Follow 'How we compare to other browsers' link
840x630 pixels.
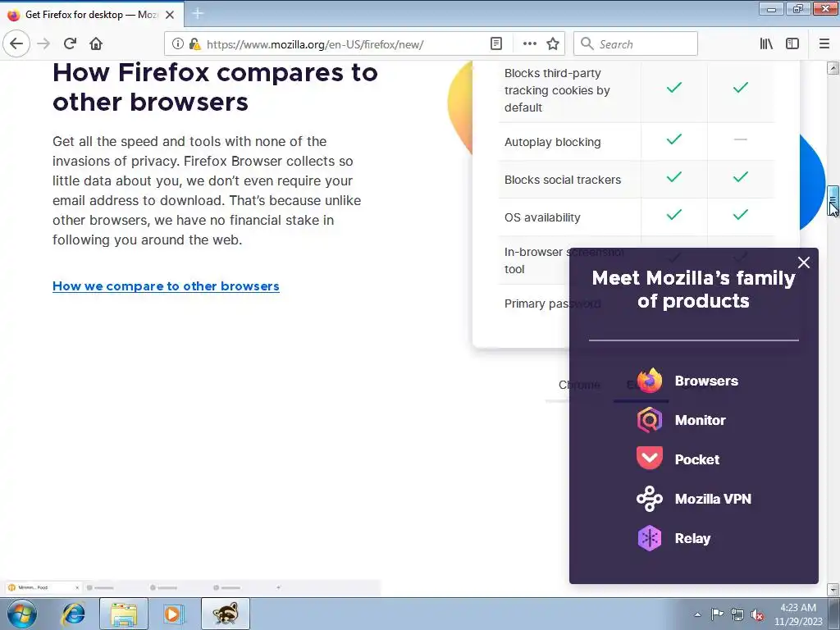tap(166, 286)
